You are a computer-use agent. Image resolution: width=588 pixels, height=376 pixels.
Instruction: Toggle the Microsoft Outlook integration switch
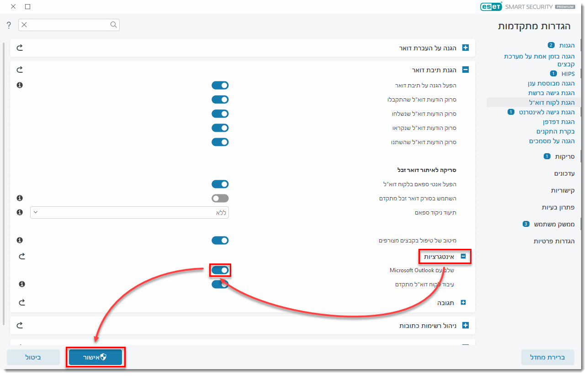coord(220,270)
